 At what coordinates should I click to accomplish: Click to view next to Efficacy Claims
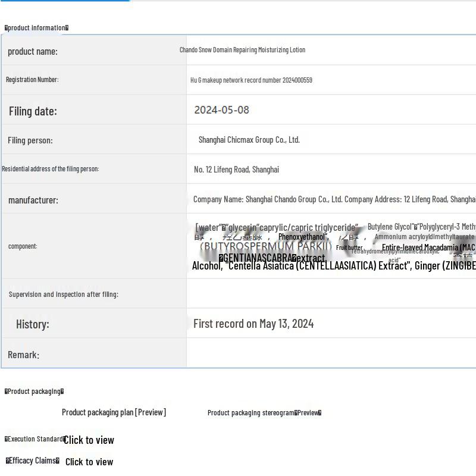click(x=89, y=462)
